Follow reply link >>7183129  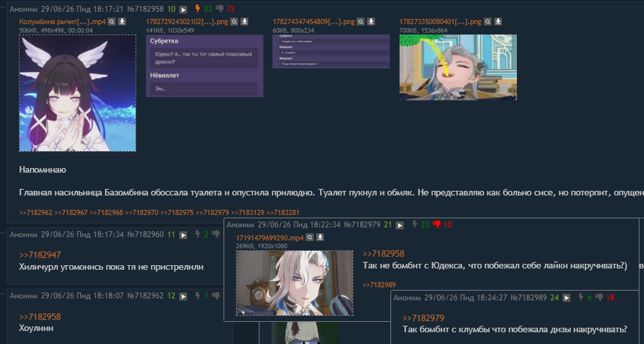248,212
